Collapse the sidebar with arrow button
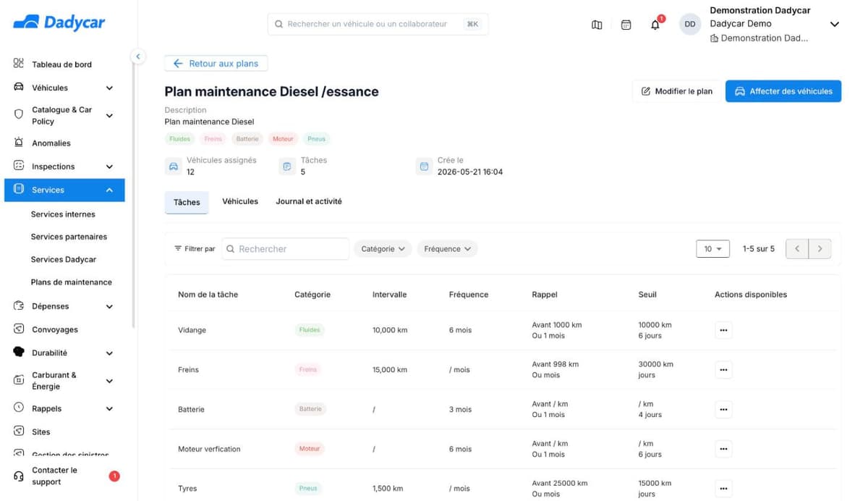 pyautogui.click(x=137, y=56)
